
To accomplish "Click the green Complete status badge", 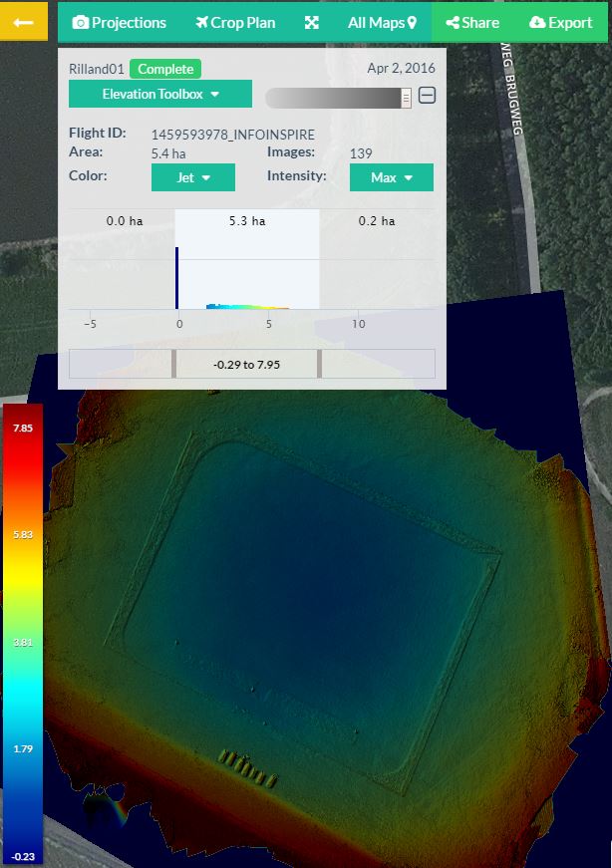I will point(164,69).
